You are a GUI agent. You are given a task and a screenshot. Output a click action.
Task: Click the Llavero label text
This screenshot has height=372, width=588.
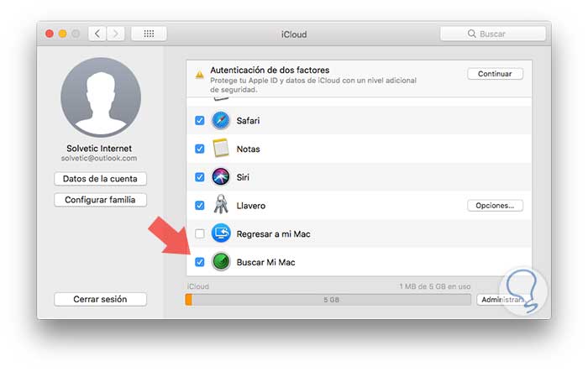(251, 206)
